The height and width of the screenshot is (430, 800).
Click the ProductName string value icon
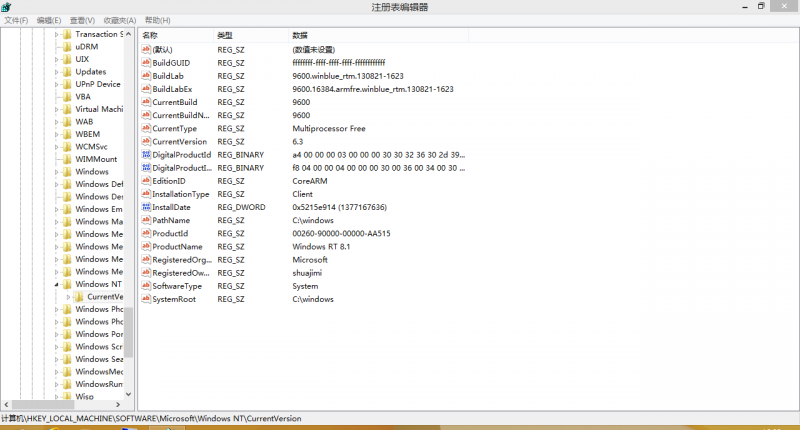(x=146, y=246)
